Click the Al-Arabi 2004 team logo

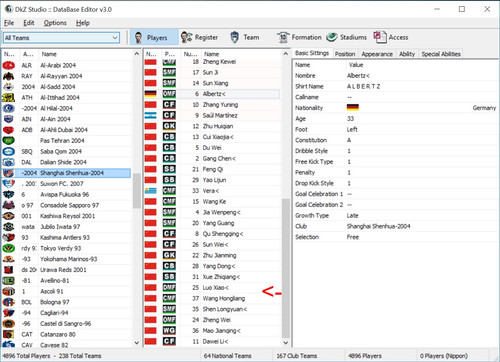point(8,65)
